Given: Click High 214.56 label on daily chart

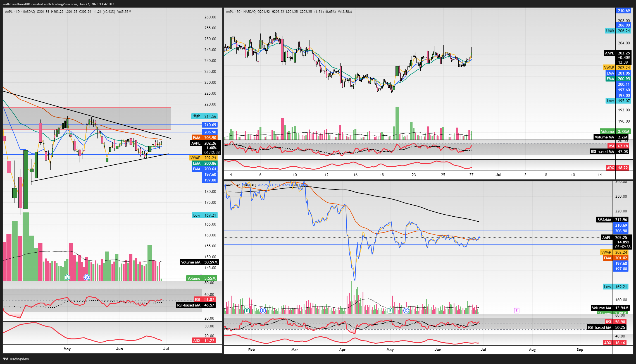Looking at the screenshot, I should 204,116.
